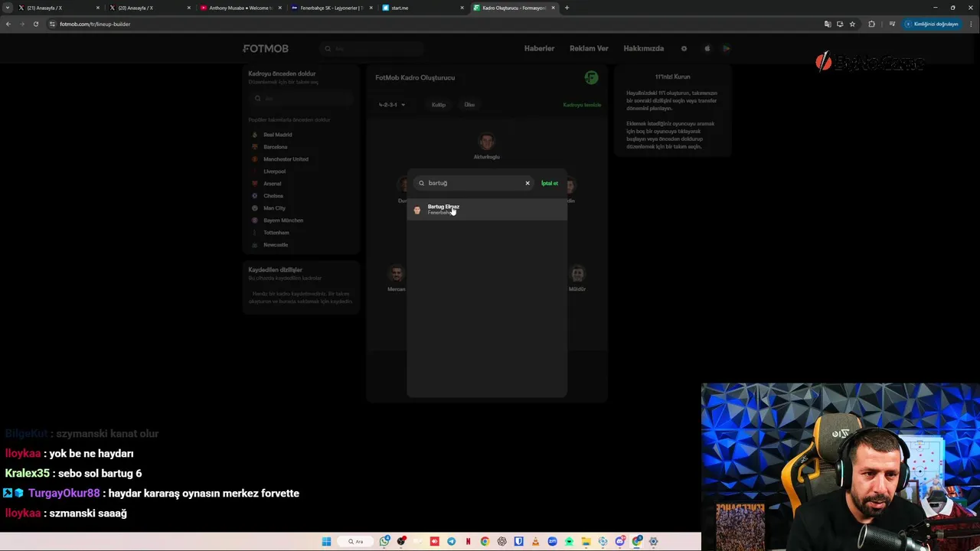The height and width of the screenshot is (551, 980).
Task: Click the Apple App Store icon
Action: point(707,48)
